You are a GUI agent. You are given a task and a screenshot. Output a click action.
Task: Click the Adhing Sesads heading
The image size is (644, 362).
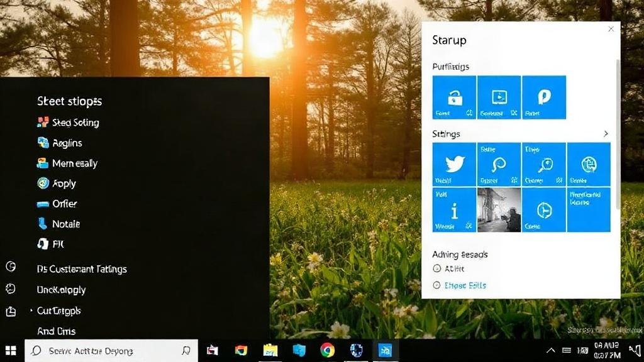pos(460,255)
